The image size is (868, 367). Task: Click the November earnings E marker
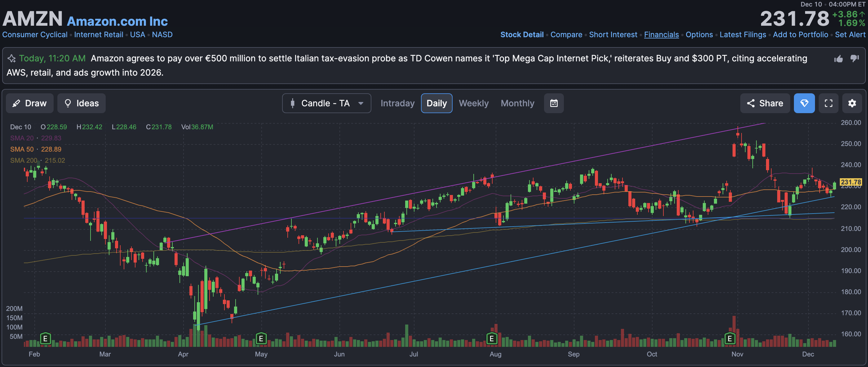[x=729, y=338]
